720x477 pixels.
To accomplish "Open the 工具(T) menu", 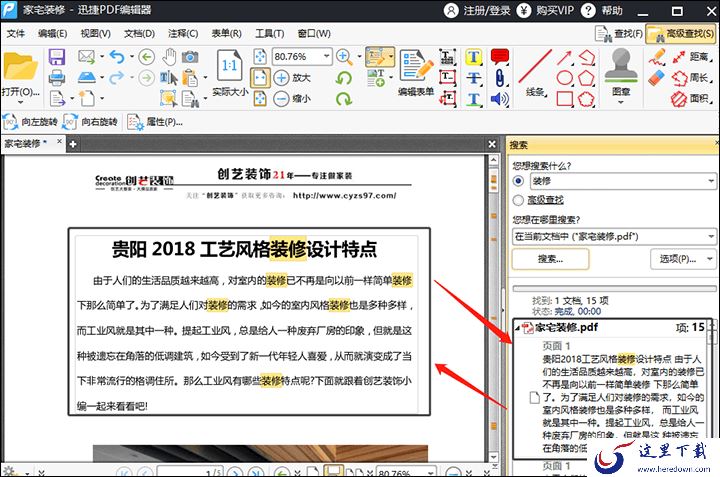I will point(270,34).
